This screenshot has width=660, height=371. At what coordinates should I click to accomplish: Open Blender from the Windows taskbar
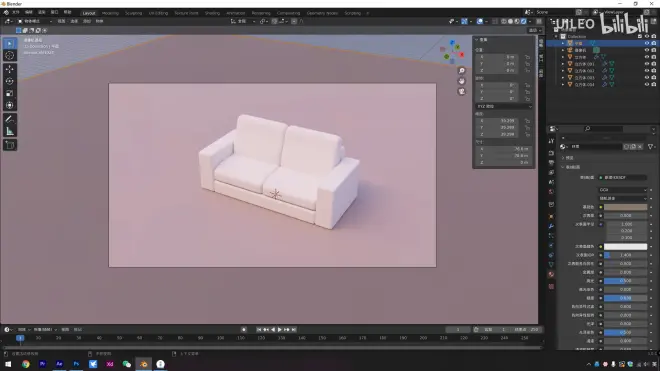144,364
